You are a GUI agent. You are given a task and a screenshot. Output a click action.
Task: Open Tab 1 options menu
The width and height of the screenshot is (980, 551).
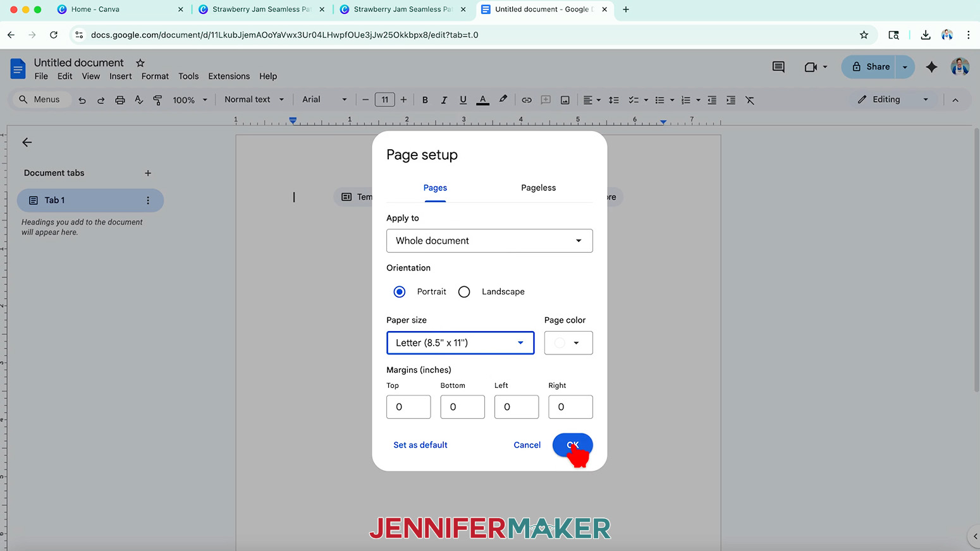[x=148, y=200]
